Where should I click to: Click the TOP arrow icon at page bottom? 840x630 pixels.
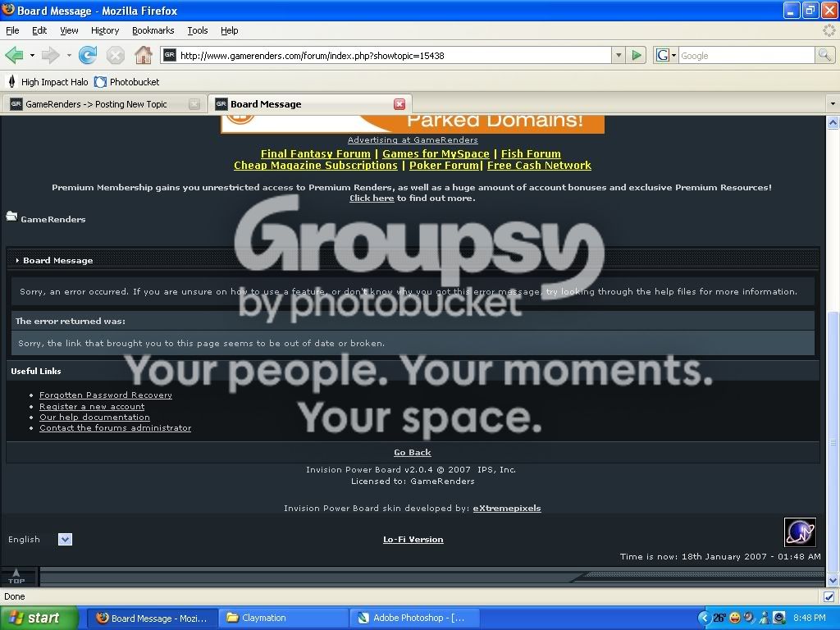(x=16, y=577)
